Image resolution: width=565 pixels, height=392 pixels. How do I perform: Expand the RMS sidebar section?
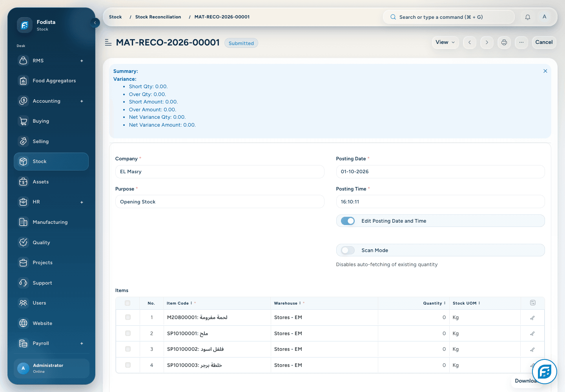point(82,61)
